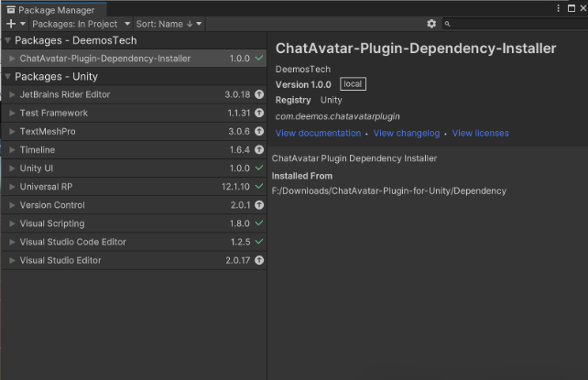Maximize the Package Manager window

(572, 8)
